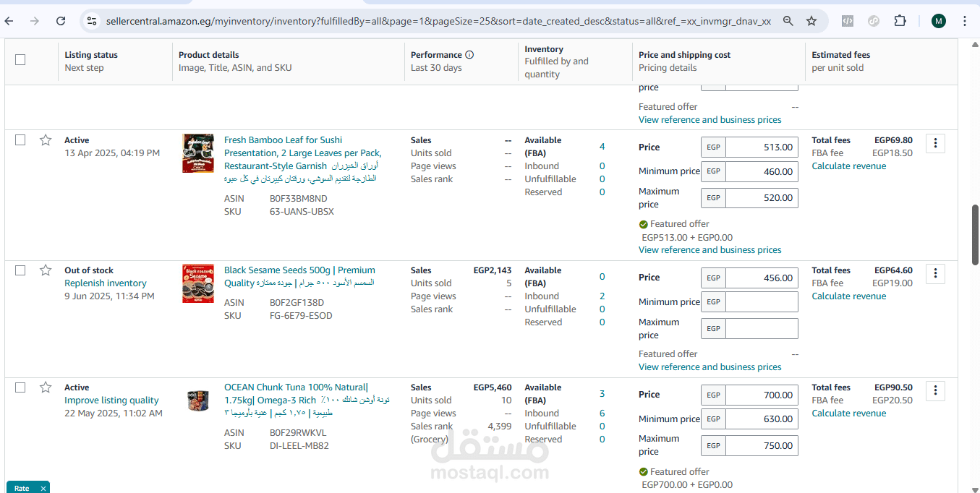The width and height of the screenshot is (980, 493).
Task: Edit the 750.00 maximum price field
Action: pyautogui.click(x=762, y=446)
